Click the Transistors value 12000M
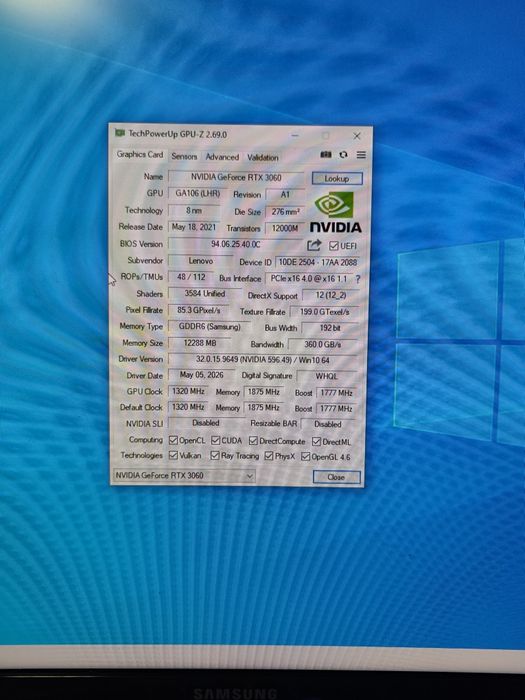525x700 pixels. point(285,228)
